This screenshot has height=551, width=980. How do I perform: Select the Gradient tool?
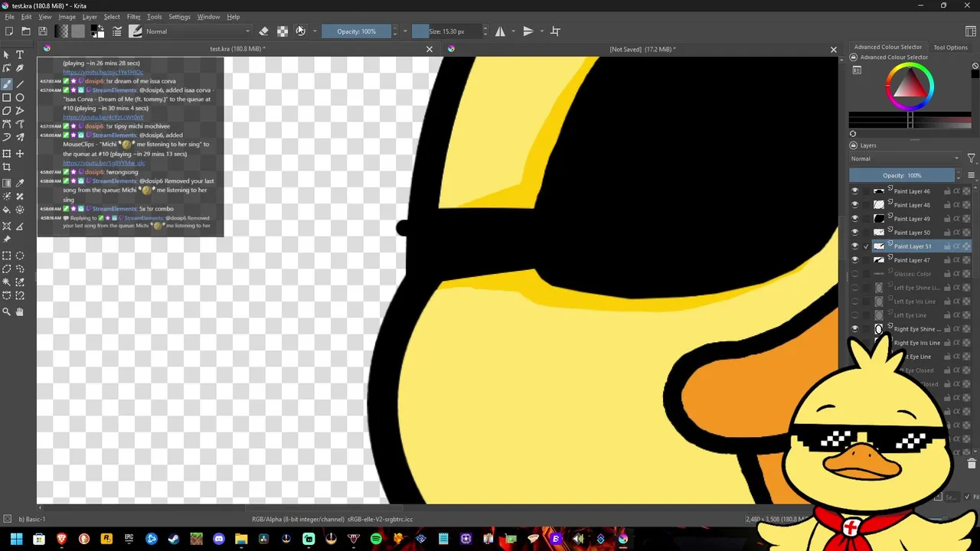(7, 183)
